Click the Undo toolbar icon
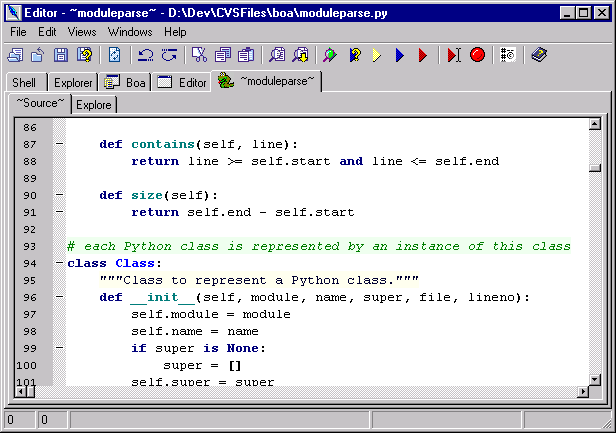This screenshot has height=433, width=616. tap(145, 55)
